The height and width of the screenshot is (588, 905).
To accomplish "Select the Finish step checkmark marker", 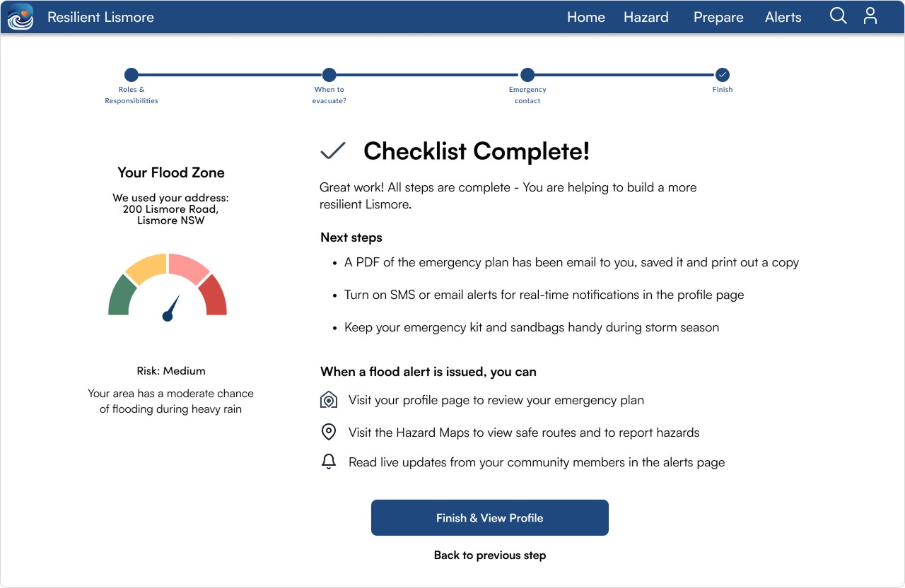I will 722,75.
